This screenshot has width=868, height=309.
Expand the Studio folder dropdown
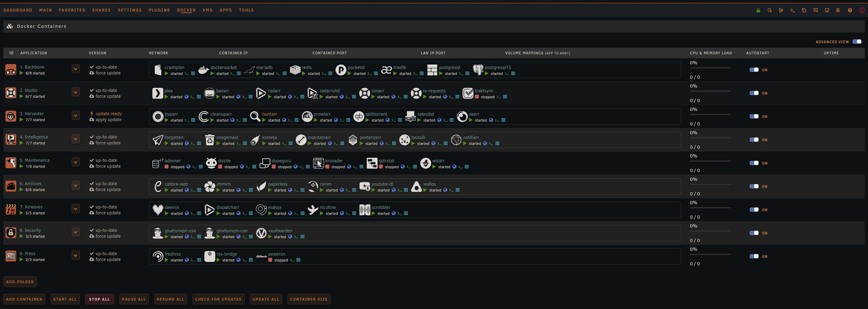click(x=76, y=93)
